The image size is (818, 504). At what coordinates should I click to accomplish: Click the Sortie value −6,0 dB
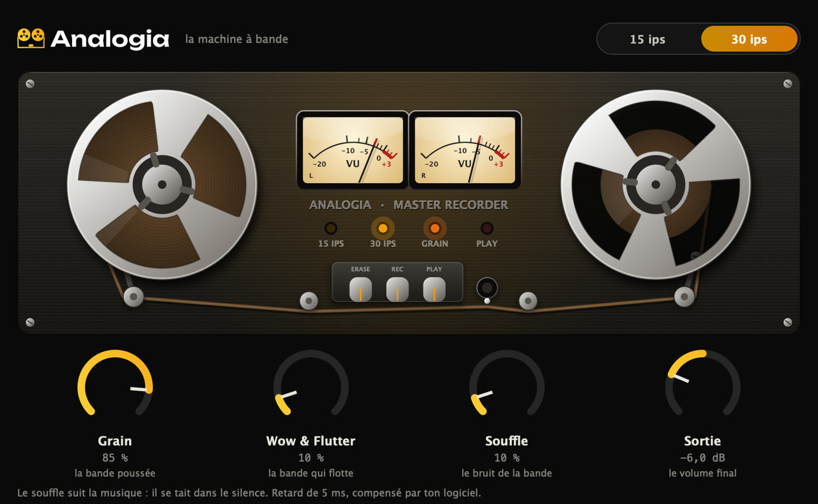pyautogui.click(x=703, y=457)
